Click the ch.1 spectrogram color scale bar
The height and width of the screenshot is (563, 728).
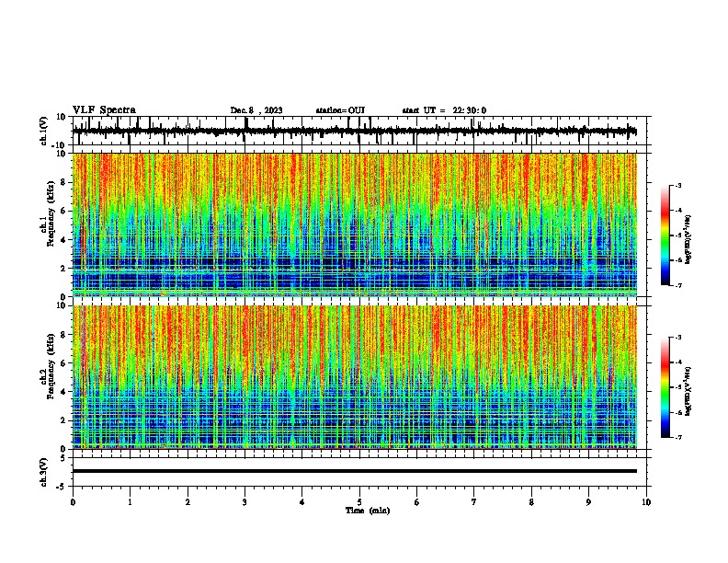[x=665, y=236]
